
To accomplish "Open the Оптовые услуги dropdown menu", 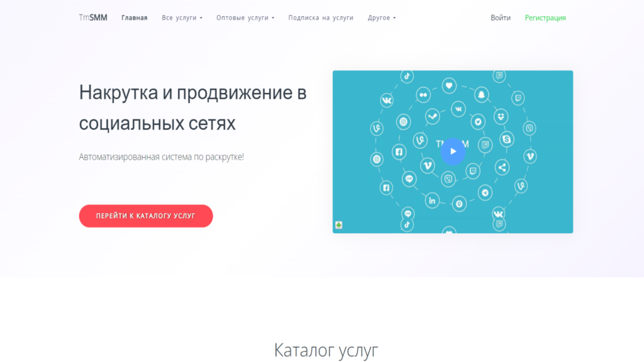I will (245, 18).
